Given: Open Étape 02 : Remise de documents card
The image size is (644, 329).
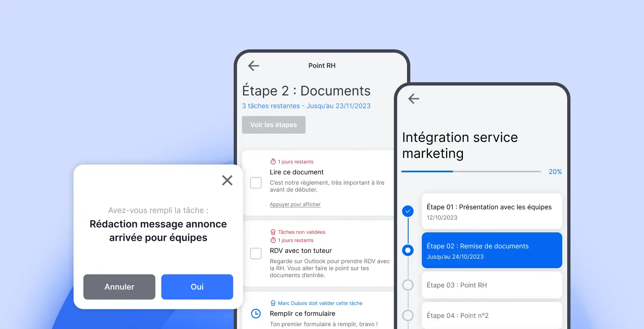Looking at the screenshot, I should point(492,250).
